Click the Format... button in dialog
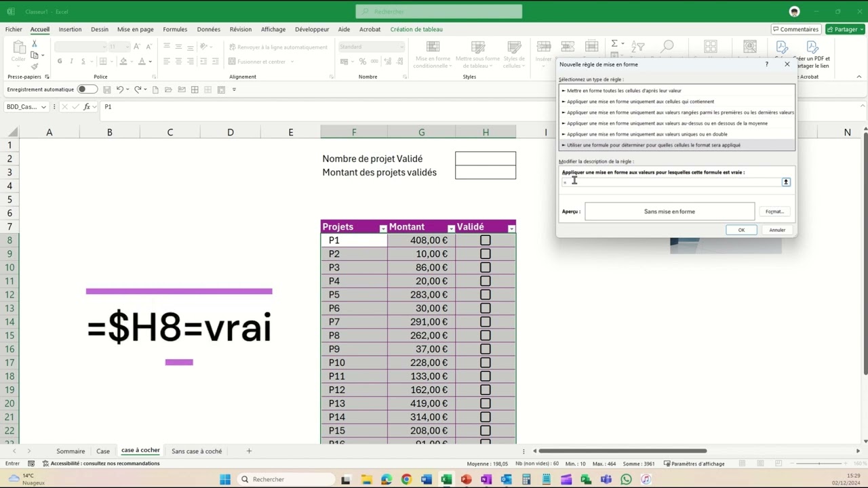This screenshot has height=488, width=868. click(x=774, y=211)
